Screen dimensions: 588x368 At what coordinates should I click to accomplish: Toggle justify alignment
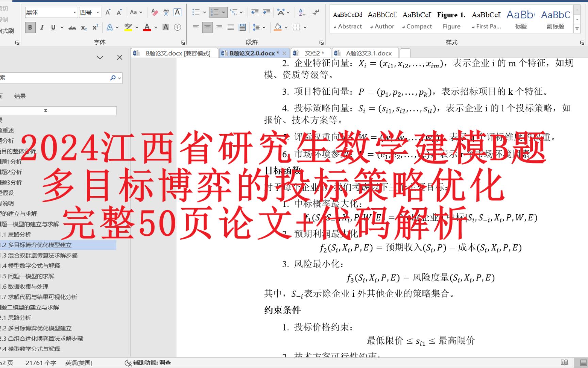click(230, 27)
